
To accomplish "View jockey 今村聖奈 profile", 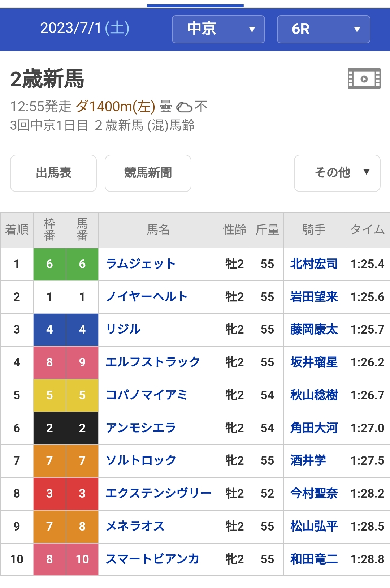I will point(314,493).
